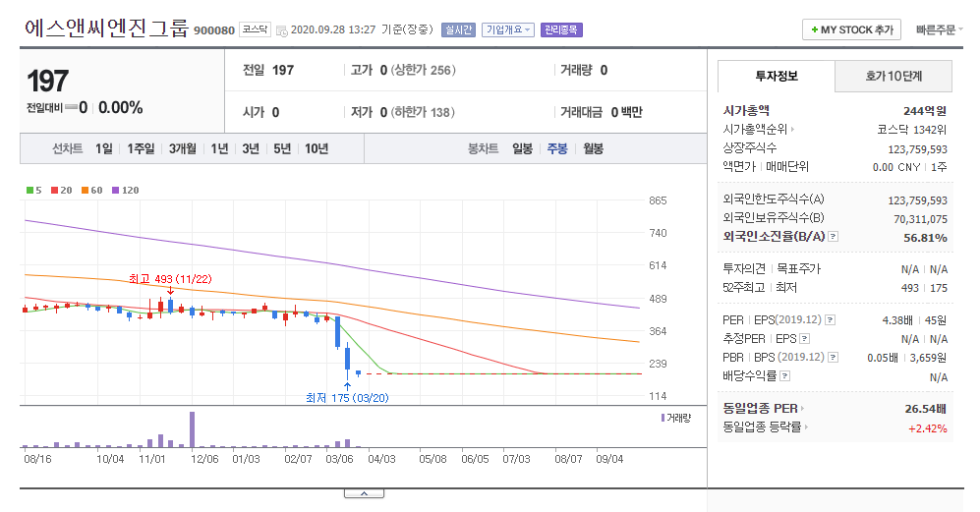
Task: Select the 10년 line chart period
Action: 317,148
